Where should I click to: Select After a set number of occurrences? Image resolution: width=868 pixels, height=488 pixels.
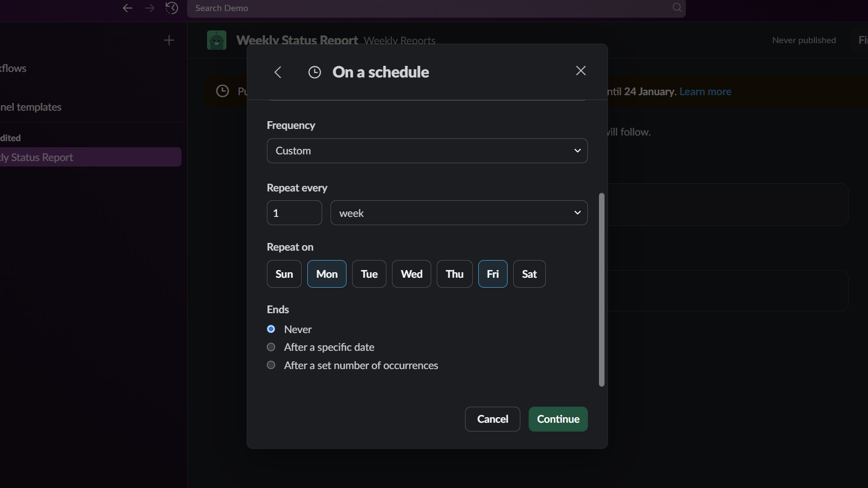click(x=271, y=365)
